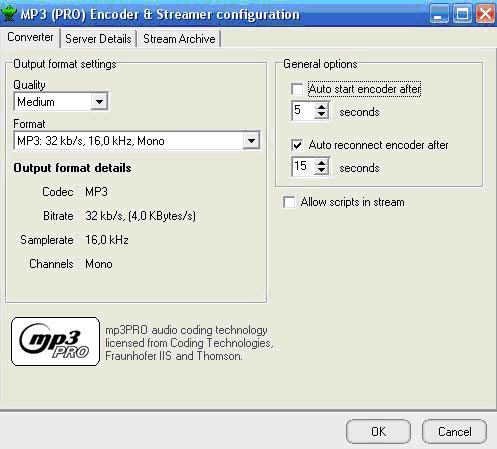Enable Auto start encoder after checkbox
This screenshot has width=497, height=449.
click(x=297, y=89)
